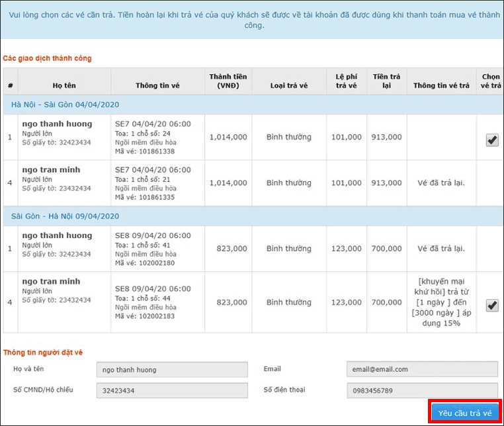Click the 'Yêu cầu trả vé' button

click(465, 413)
